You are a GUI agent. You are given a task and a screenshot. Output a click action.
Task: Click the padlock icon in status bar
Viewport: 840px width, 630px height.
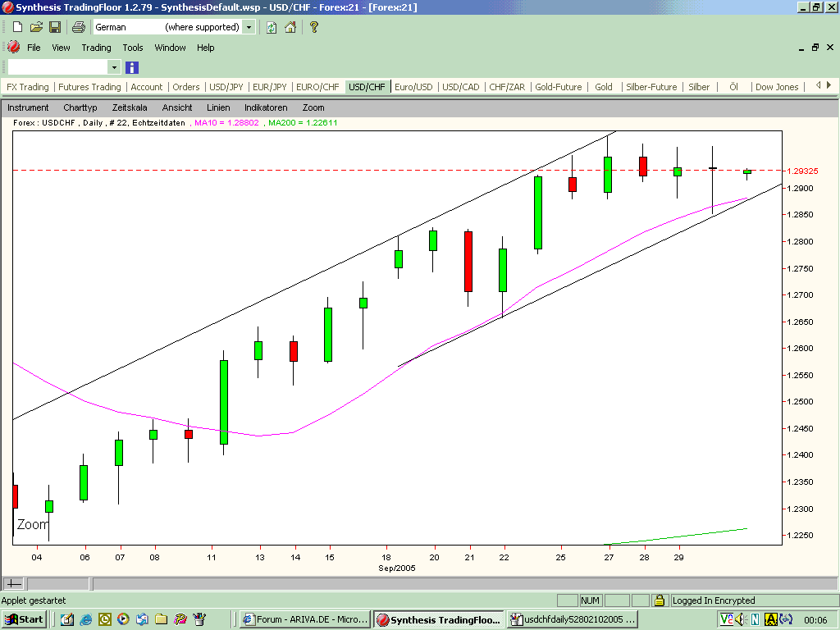point(660,600)
